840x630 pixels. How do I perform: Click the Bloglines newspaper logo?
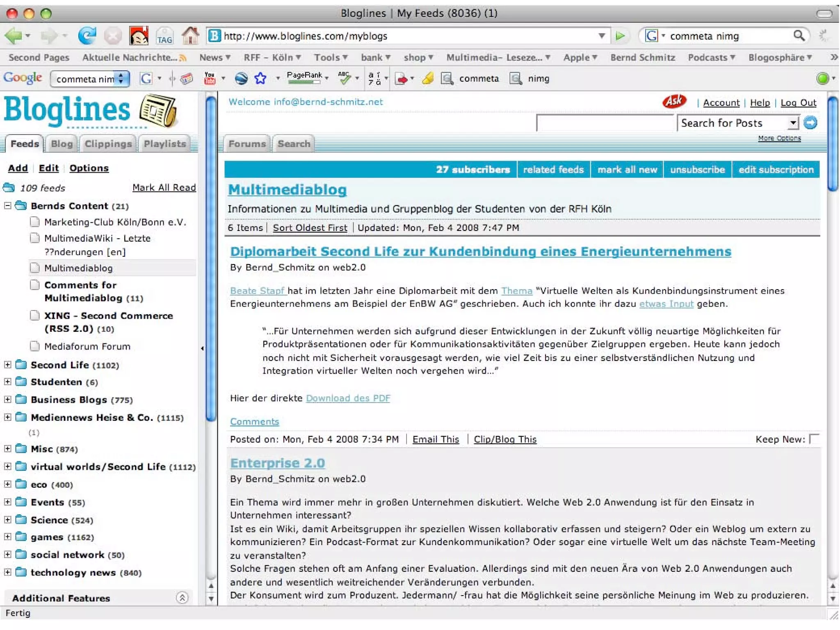[x=158, y=111]
